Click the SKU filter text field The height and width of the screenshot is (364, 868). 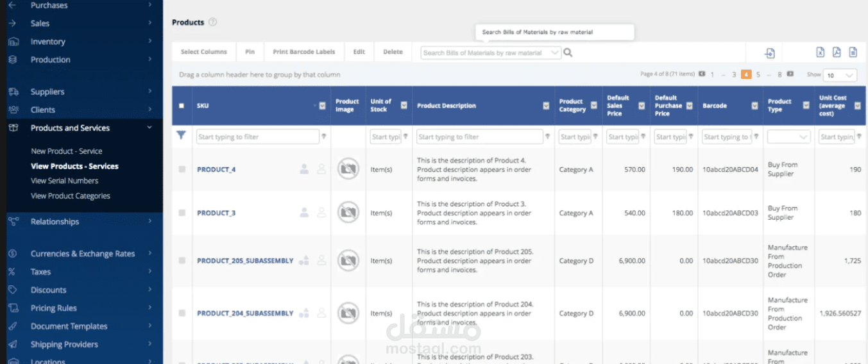[x=258, y=136]
